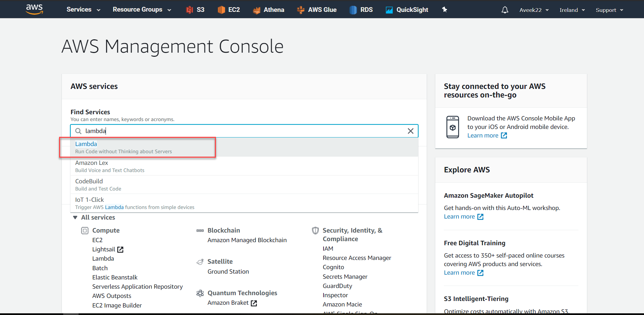Expand the Services dropdown menu

coord(83,10)
